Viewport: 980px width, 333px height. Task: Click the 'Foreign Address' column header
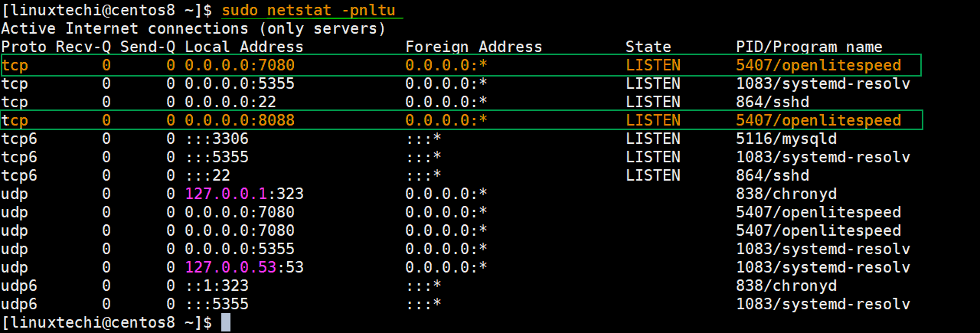coord(474,47)
